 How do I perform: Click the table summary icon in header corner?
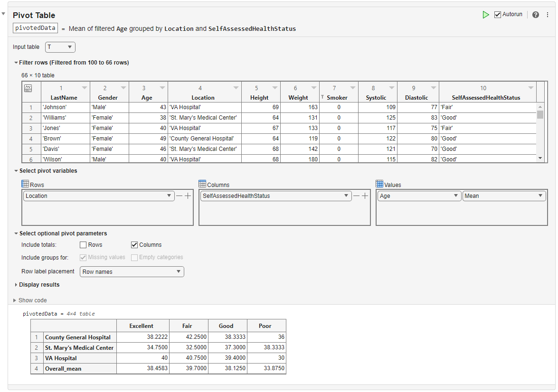pos(28,88)
